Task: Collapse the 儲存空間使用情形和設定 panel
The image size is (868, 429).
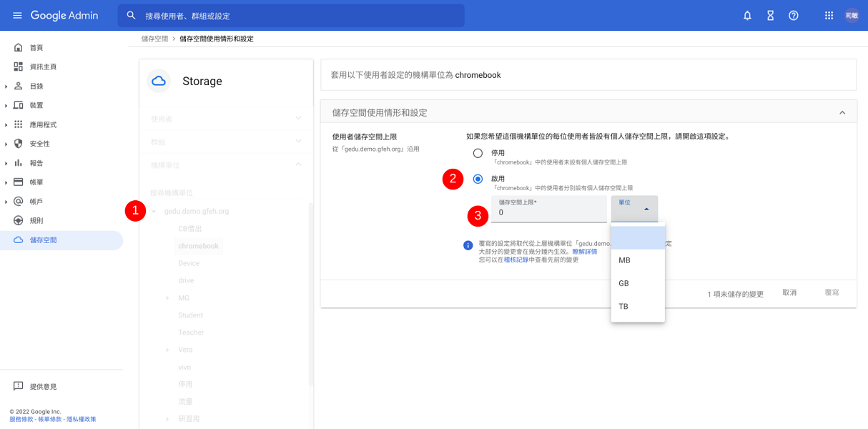Action: click(x=842, y=112)
